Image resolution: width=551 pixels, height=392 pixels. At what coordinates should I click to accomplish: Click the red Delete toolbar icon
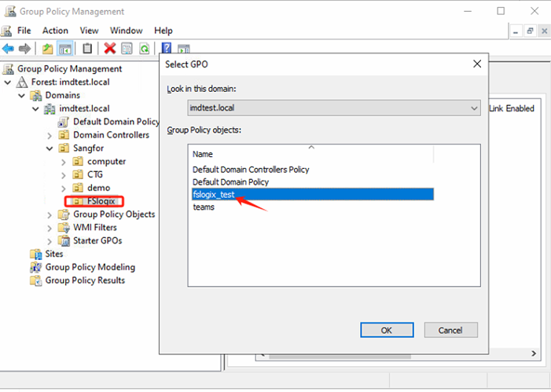109,49
